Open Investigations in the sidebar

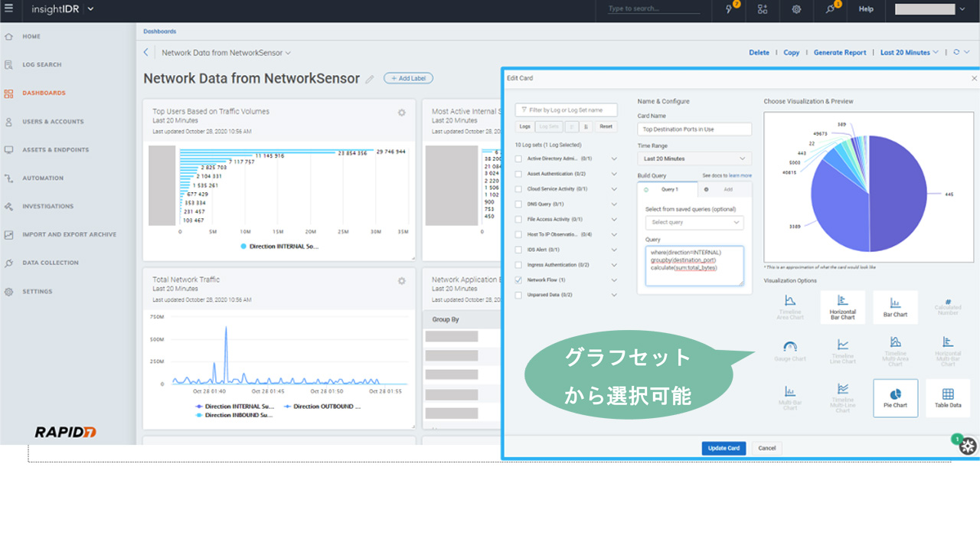click(47, 207)
